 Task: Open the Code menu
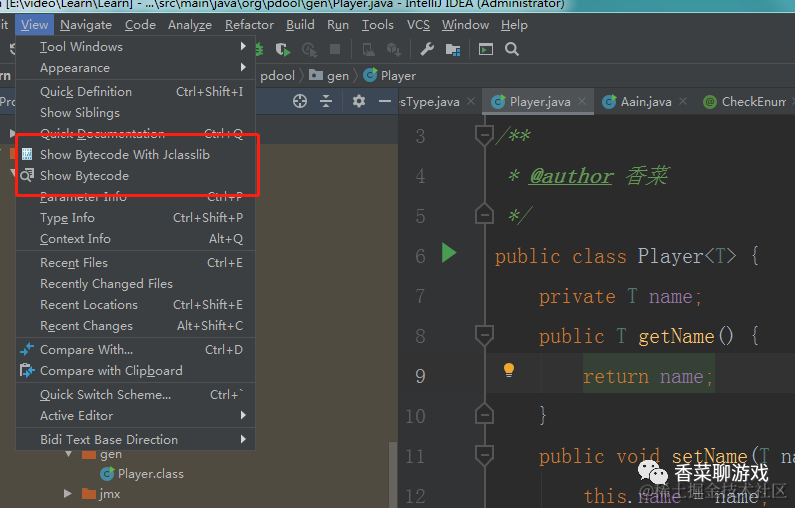pyautogui.click(x=140, y=25)
